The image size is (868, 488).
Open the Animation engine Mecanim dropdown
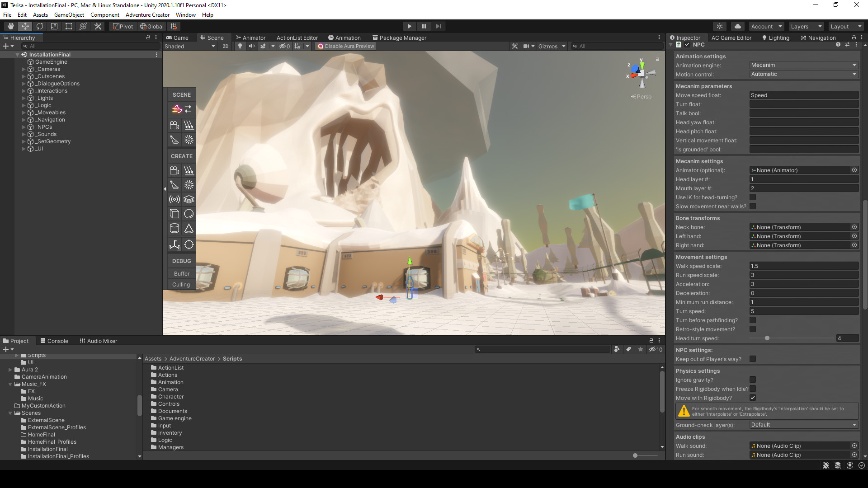[x=804, y=65]
